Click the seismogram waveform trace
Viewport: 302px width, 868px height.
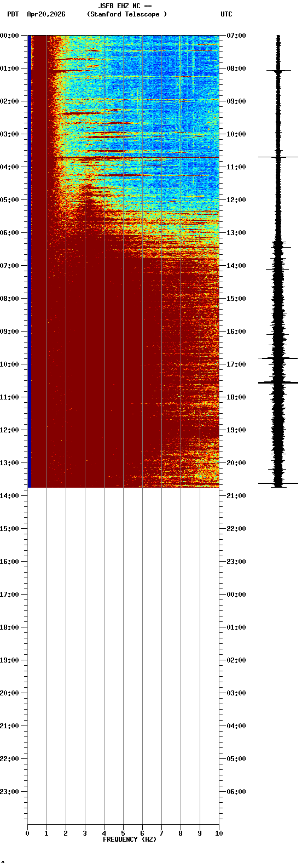click(278, 261)
